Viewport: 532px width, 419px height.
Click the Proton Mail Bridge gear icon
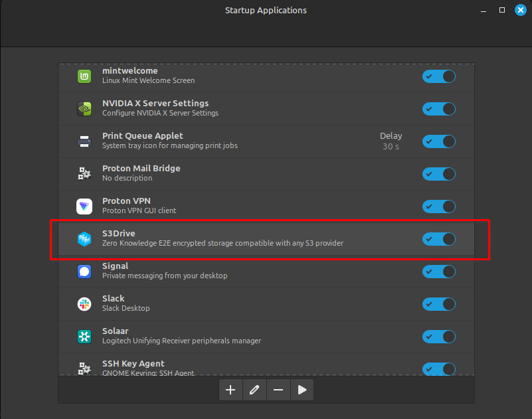coord(84,174)
